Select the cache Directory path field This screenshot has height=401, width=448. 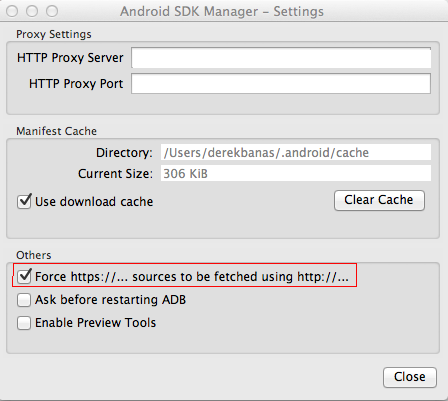296,153
